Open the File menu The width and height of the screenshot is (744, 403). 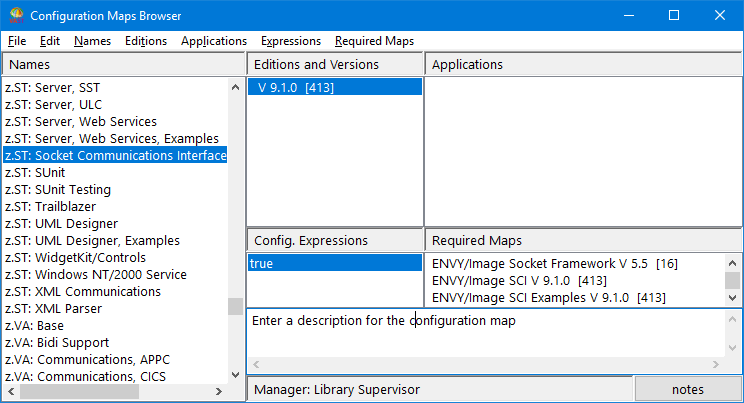[17, 41]
